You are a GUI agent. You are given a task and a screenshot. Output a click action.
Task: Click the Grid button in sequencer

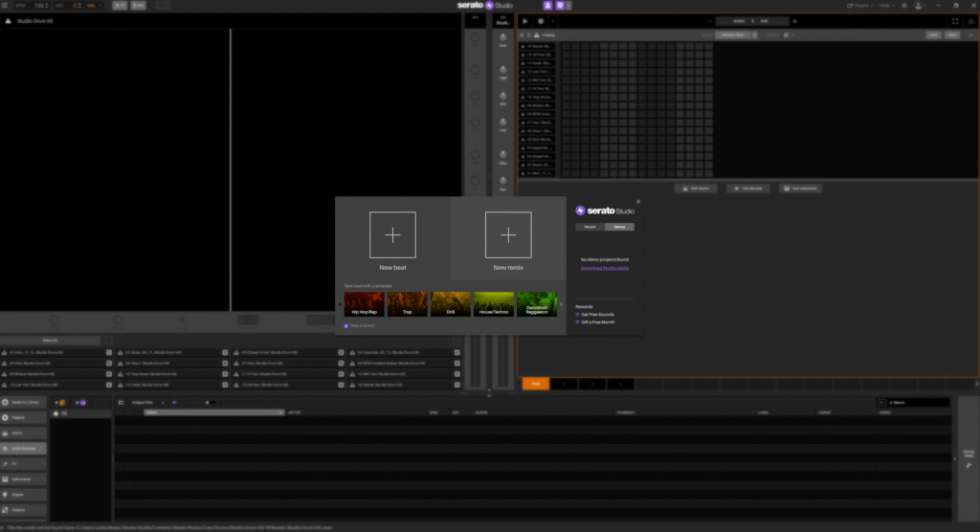pos(933,35)
